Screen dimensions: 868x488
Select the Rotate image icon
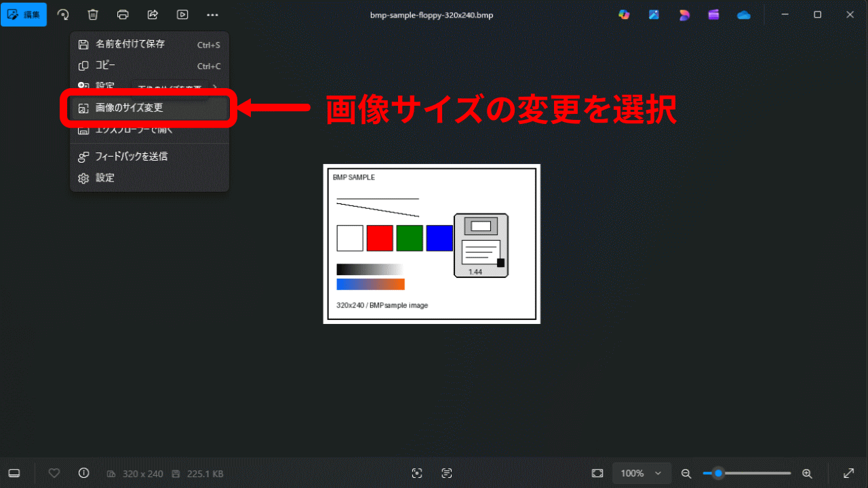(x=63, y=14)
